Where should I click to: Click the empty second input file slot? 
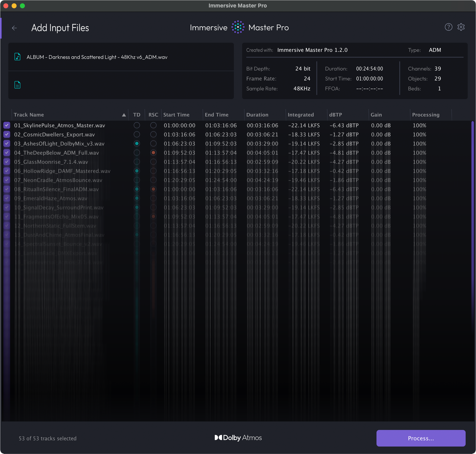click(121, 85)
